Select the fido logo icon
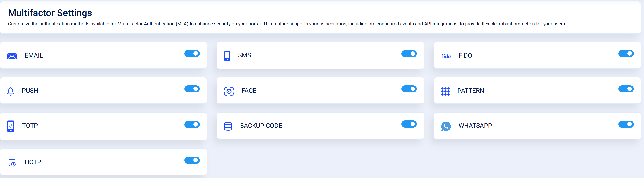Image resolution: width=644 pixels, height=178 pixels. coord(446,56)
